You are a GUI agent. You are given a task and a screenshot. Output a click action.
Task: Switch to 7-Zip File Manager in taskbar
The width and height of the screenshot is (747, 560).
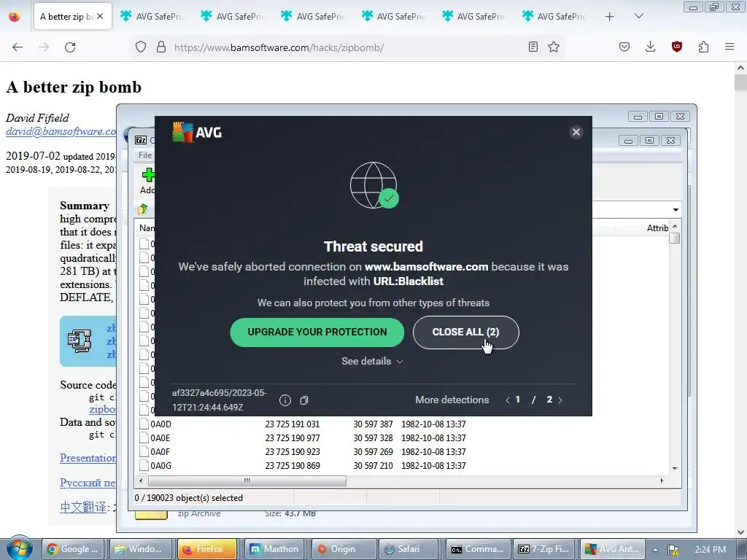point(546,549)
